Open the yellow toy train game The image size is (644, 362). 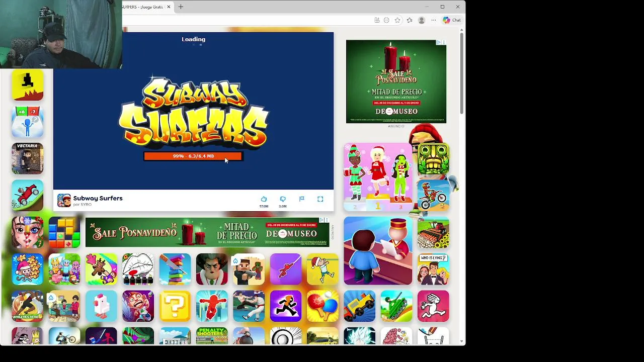pos(359,306)
